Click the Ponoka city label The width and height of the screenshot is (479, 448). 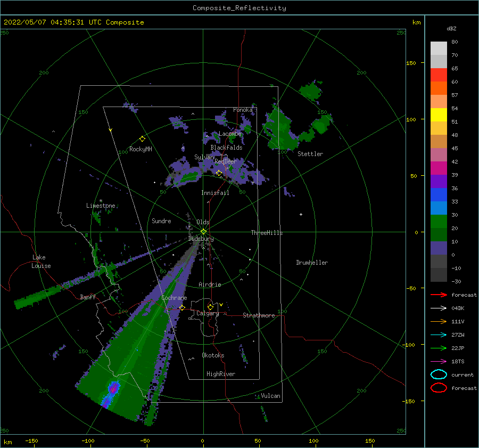pos(243,110)
